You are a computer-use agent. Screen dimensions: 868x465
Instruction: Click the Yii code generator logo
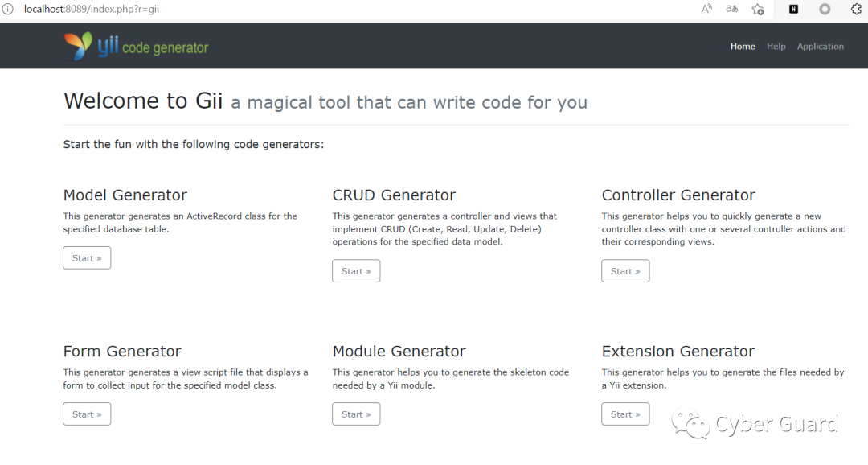(136, 47)
